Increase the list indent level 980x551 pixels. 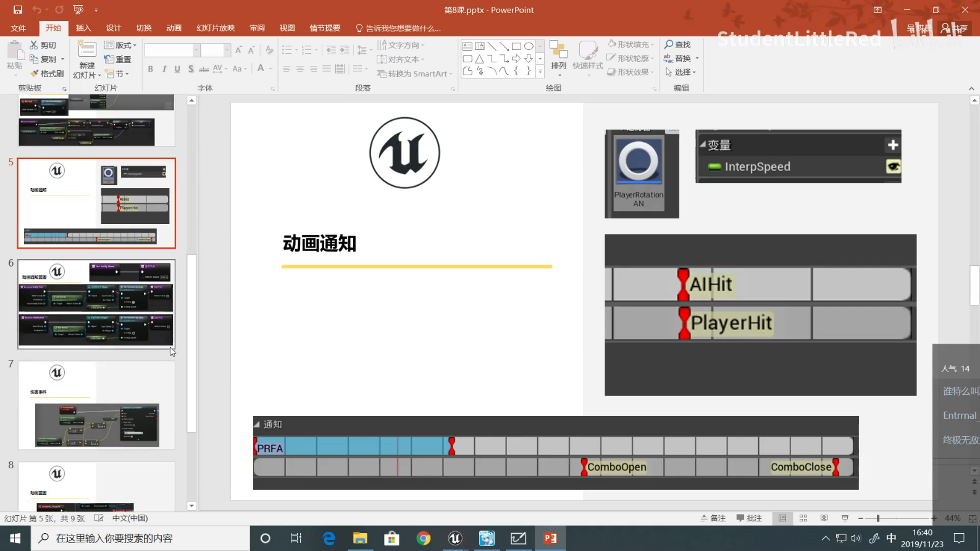tap(345, 50)
